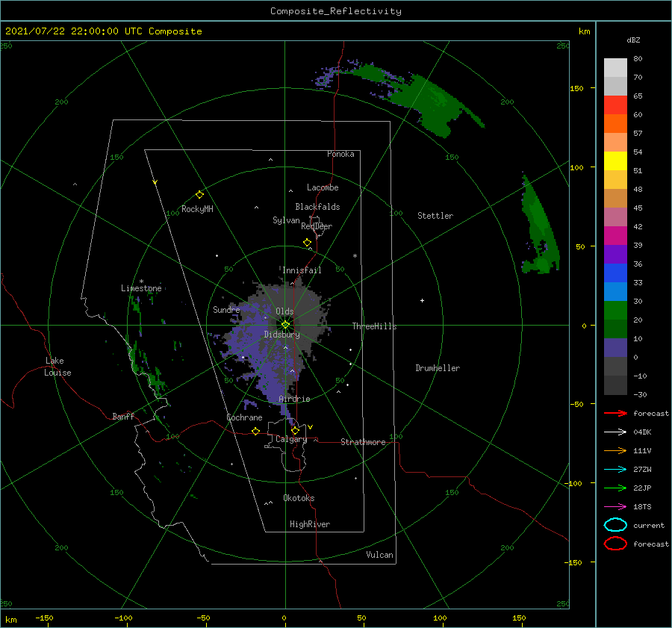This screenshot has height=628, width=672.
Task: Select the slate purple 10-0 dBZ swatch
Action: pyautogui.click(x=615, y=347)
